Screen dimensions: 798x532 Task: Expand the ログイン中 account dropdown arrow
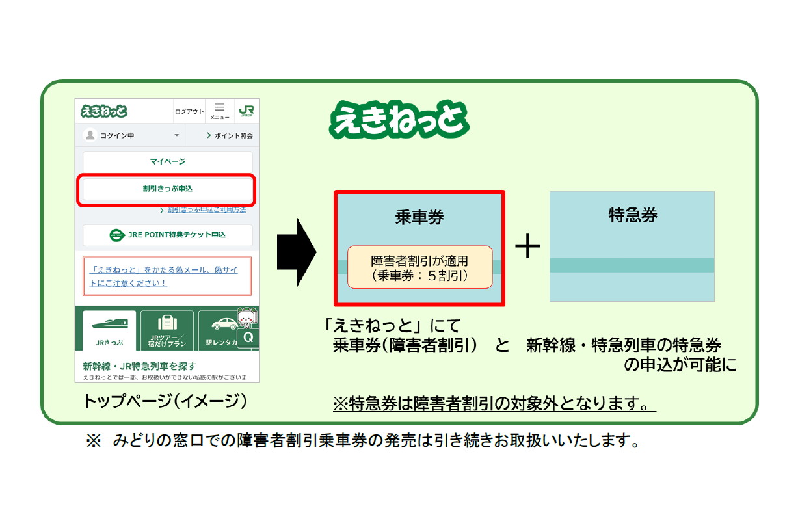[177, 135]
